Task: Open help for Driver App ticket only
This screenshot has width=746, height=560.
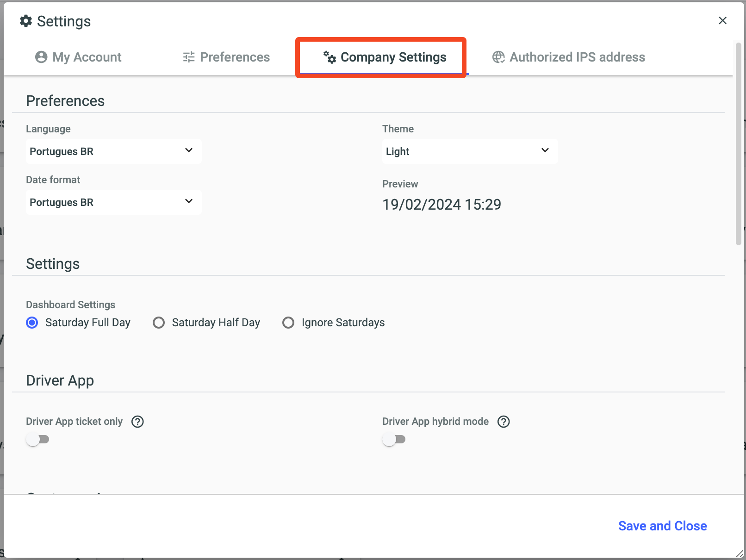Action: click(x=137, y=422)
